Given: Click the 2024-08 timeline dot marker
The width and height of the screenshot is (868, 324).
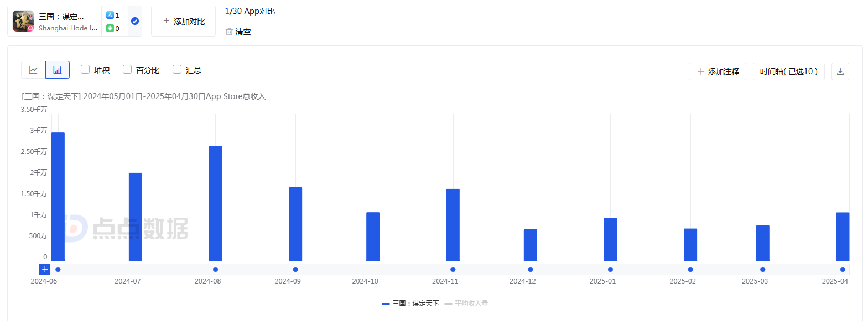Looking at the screenshot, I should tap(215, 270).
